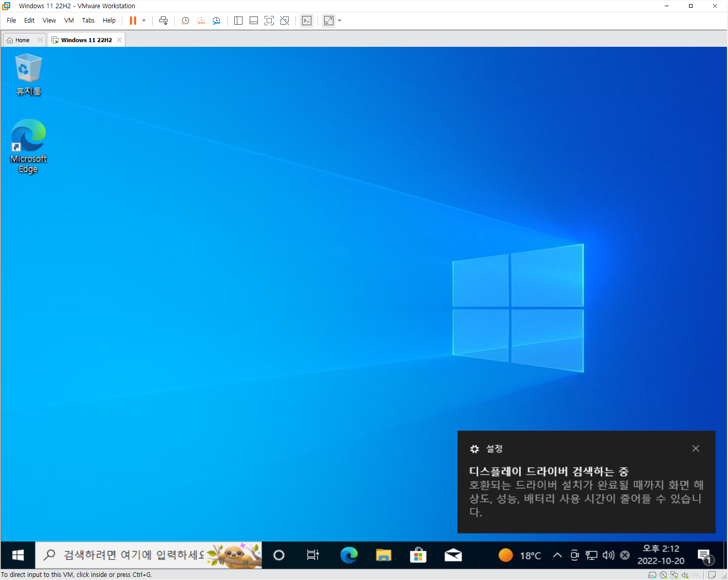Open the volume tray icon

[x=608, y=555]
